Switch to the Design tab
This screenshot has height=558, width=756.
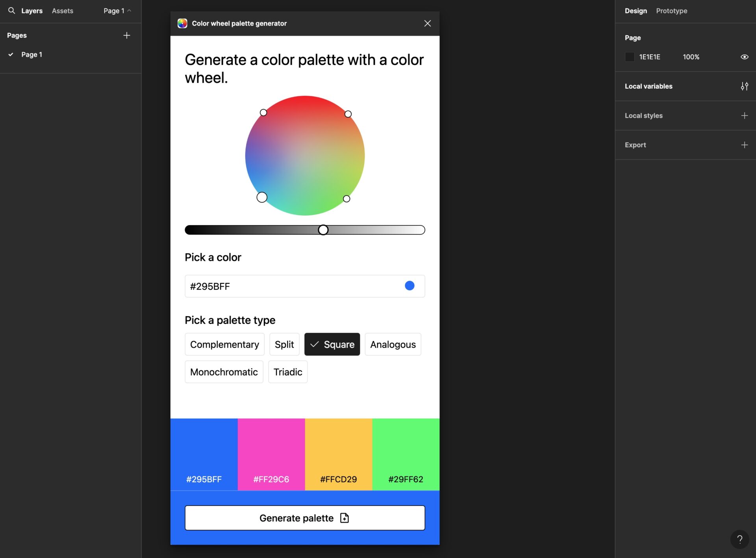point(636,11)
